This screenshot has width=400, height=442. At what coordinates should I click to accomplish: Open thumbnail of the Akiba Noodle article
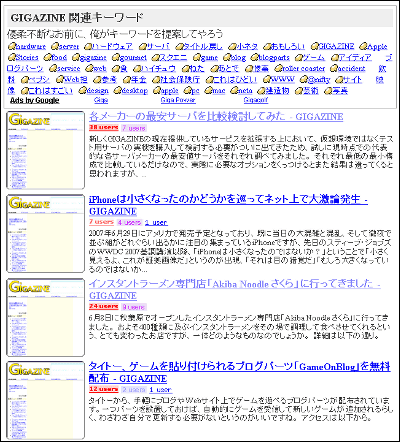click(46, 317)
